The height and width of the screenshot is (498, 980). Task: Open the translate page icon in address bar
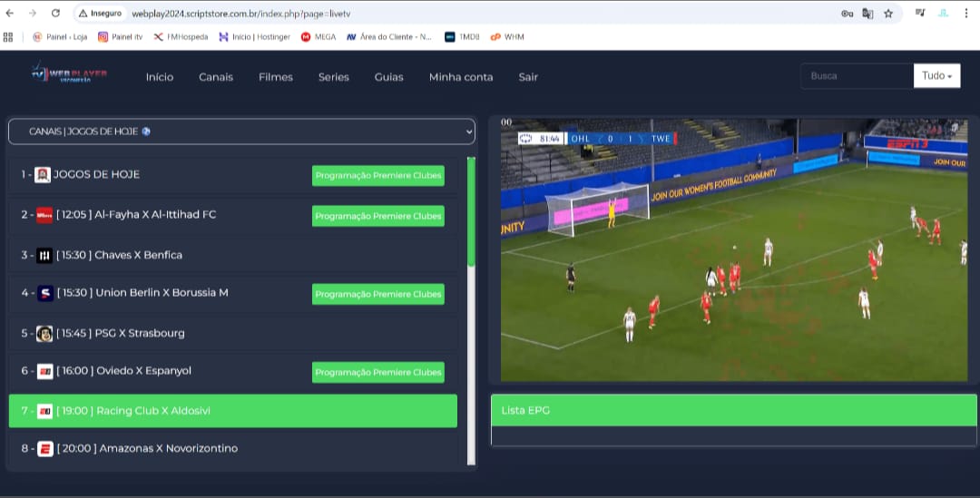(867, 14)
